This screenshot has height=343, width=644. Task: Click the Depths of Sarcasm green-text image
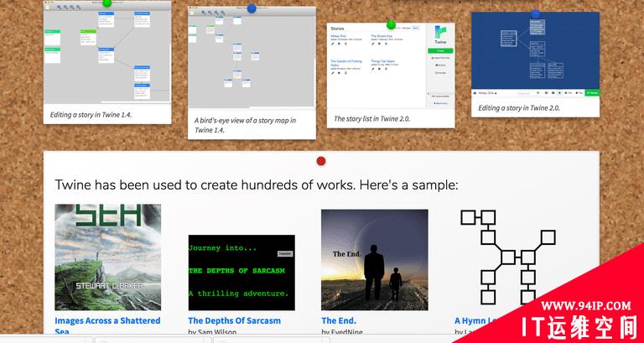[241, 273]
